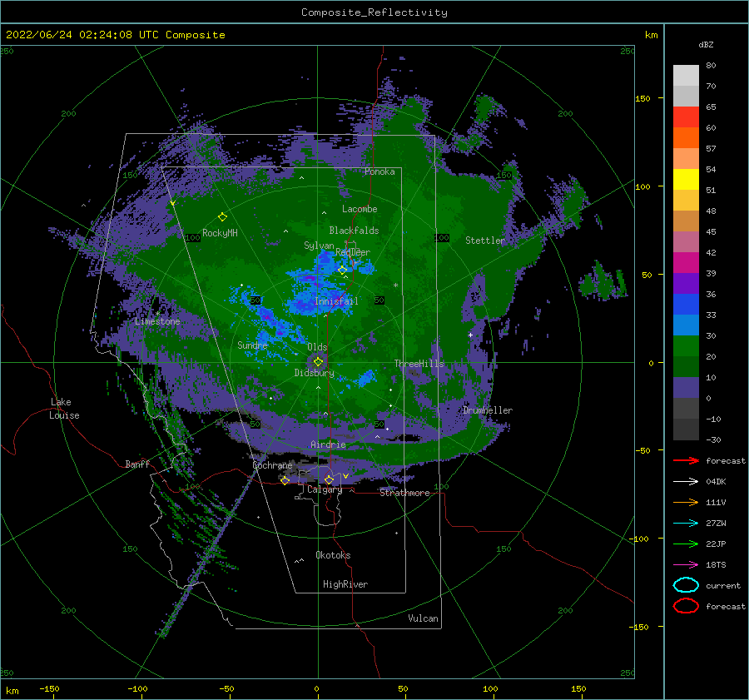Pick the slate purple 10 dBZ swatch
Screen dimensions: 749x700
pyautogui.click(x=686, y=388)
